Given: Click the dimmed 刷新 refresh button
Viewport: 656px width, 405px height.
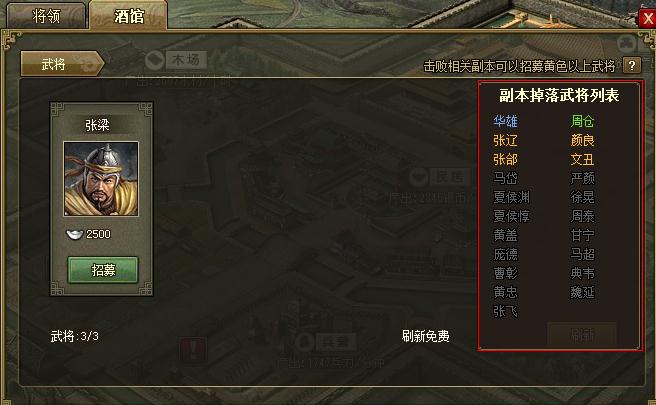Looking at the screenshot, I should [582, 334].
